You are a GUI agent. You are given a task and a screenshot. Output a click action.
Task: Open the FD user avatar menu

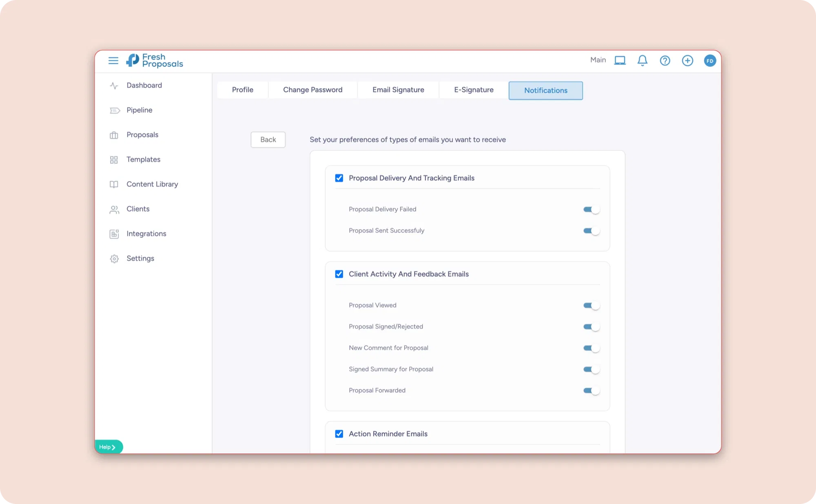710,61
